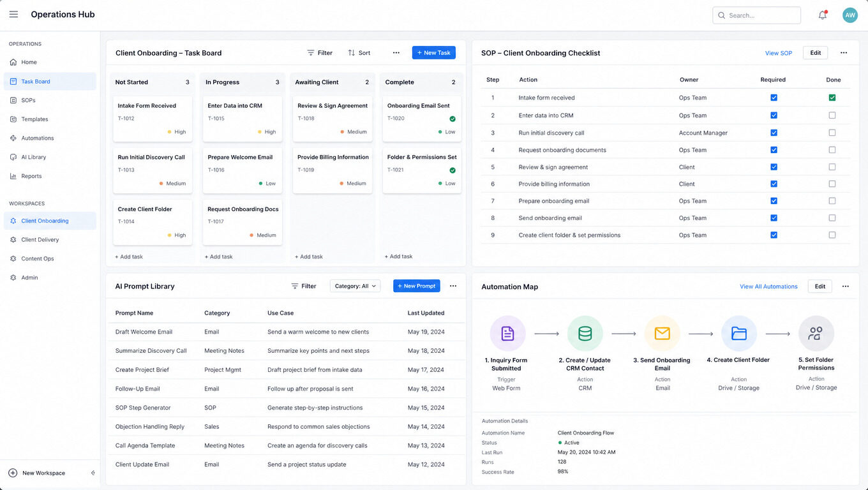Image resolution: width=868 pixels, height=490 pixels.
Task: Open the Category: All dropdown
Action: [x=355, y=286]
